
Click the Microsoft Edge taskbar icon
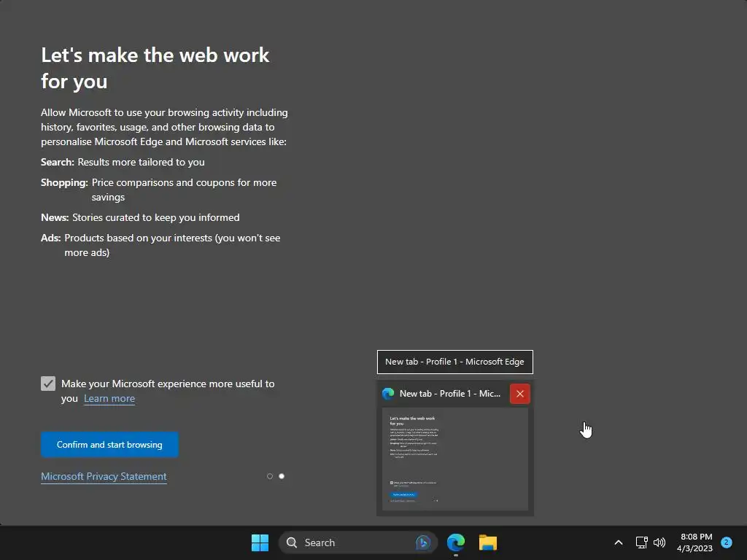(456, 542)
